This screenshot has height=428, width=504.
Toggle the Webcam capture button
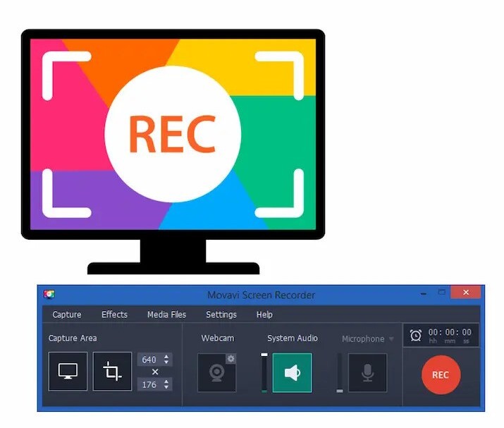(x=216, y=373)
